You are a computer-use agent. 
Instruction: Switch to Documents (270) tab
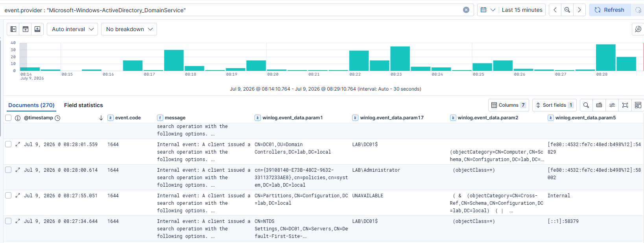pos(31,105)
